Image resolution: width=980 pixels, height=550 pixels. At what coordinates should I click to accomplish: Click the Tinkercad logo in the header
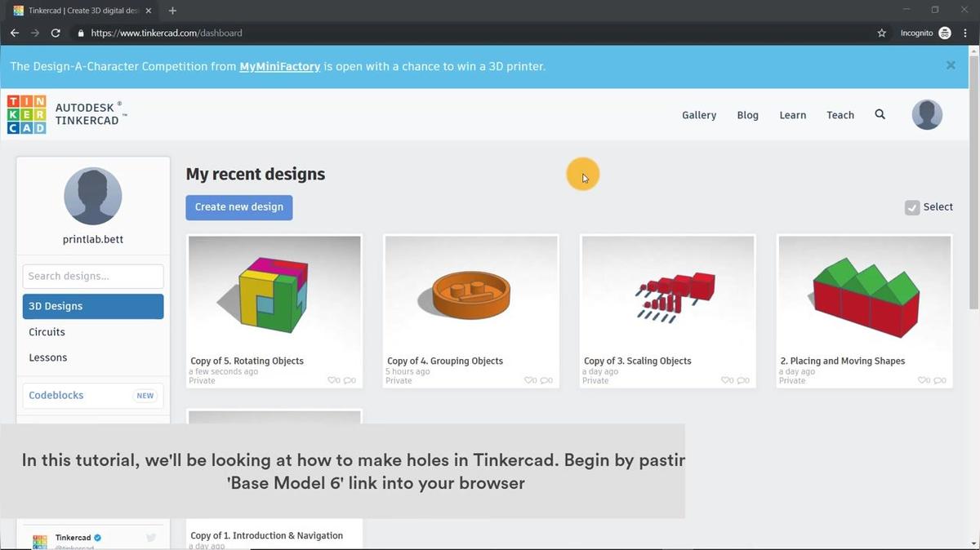(26, 114)
